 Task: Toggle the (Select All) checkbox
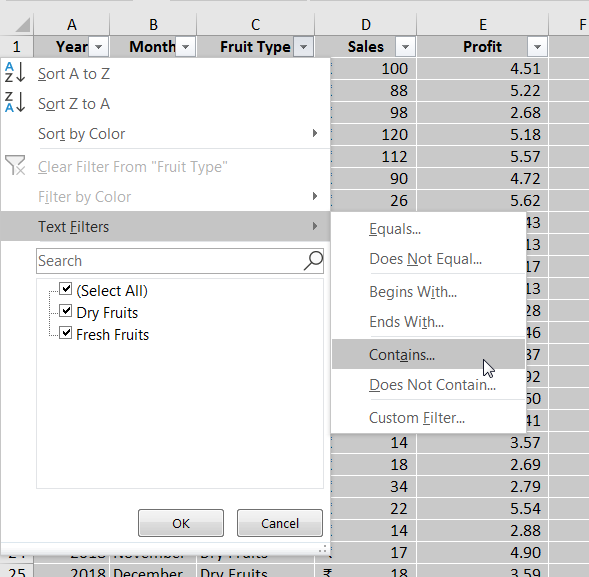tap(66, 289)
